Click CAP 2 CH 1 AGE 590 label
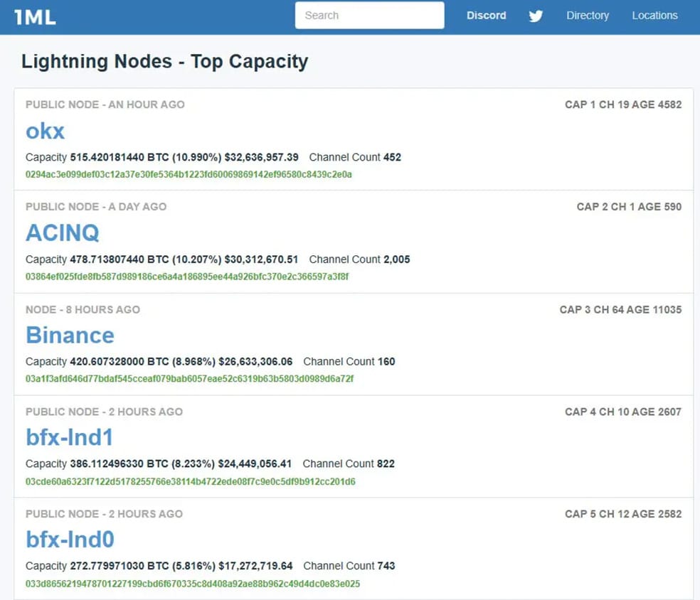 [629, 207]
